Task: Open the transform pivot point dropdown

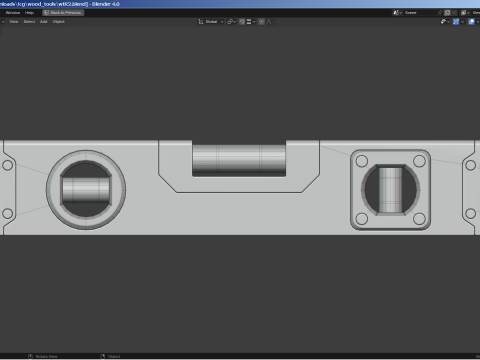Action: (x=232, y=22)
